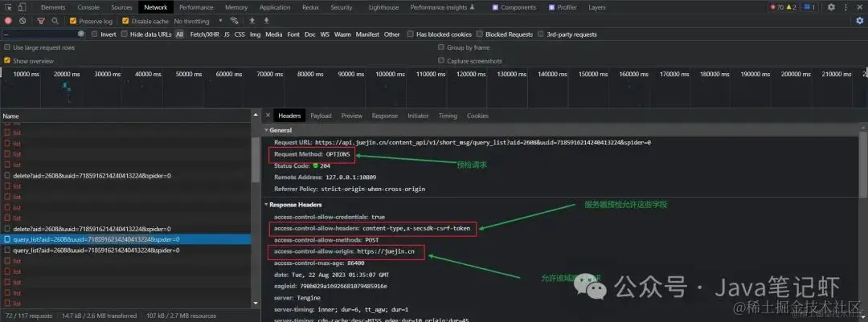
Task: Open DevTools three-dot menu
Action: (845, 7)
